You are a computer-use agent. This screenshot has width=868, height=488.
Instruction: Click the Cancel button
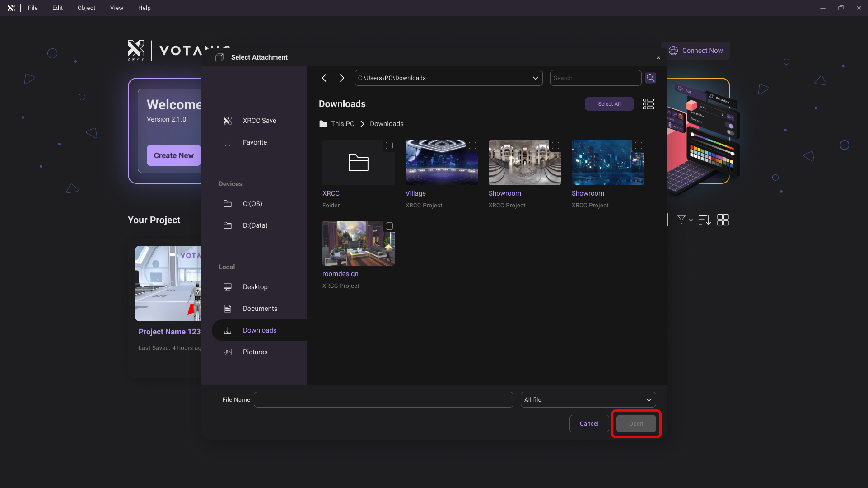589,423
